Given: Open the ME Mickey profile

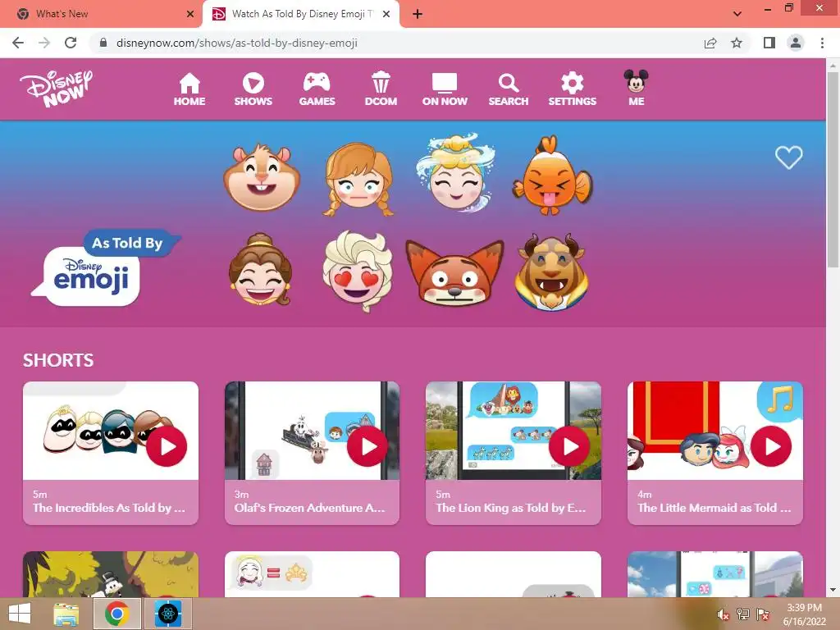Looking at the screenshot, I should (636, 88).
